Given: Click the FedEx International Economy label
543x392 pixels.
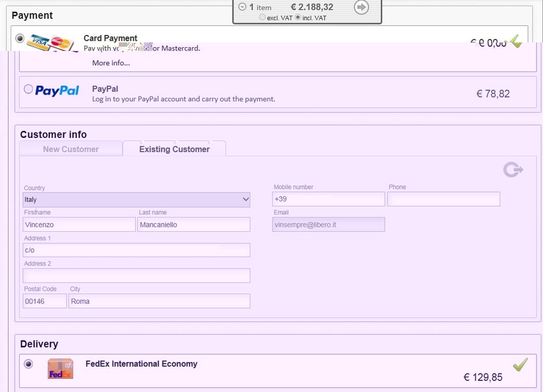Looking at the screenshot, I should pos(141,363).
